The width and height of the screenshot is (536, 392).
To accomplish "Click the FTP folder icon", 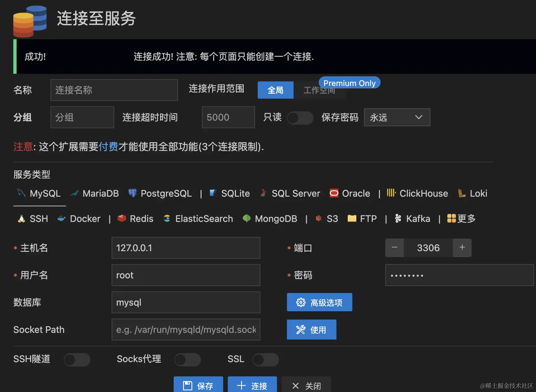I will [352, 218].
